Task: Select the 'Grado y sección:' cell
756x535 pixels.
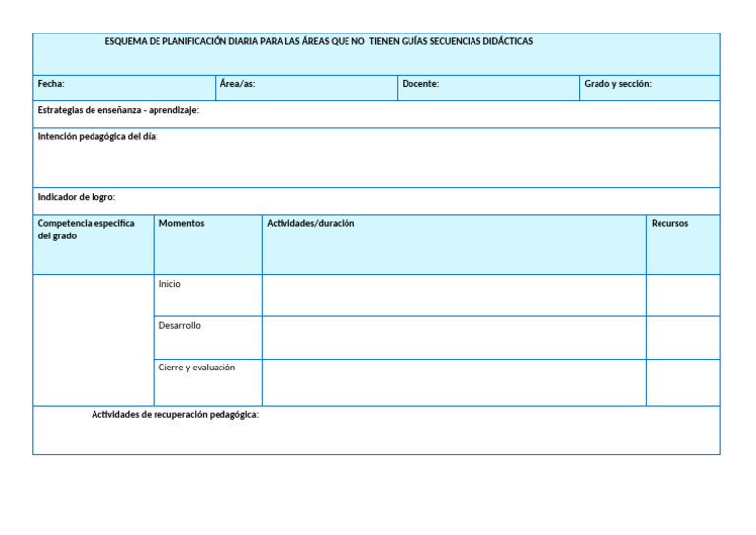Action: coord(650,88)
